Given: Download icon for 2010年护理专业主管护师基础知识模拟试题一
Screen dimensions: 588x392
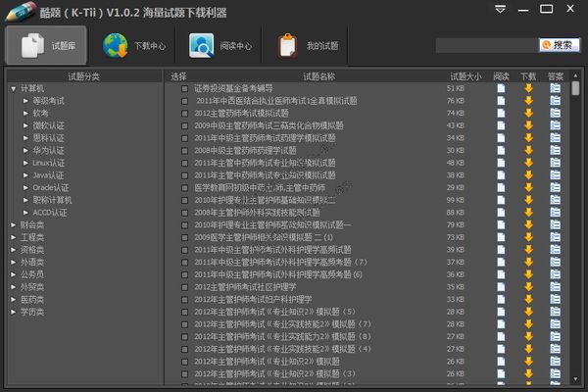Looking at the screenshot, I should tap(529, 224).
